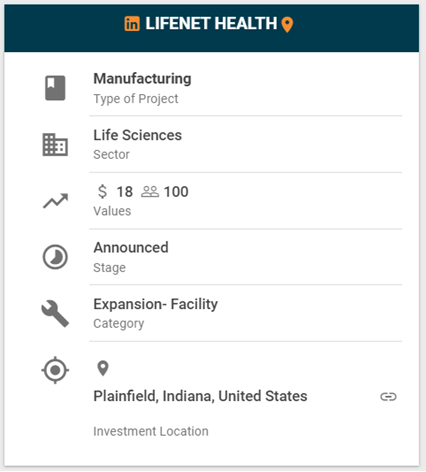426x472 pixels.
Task: Click the orange map pin beside LIFENET HEALTH
Action: click(287, 25)
